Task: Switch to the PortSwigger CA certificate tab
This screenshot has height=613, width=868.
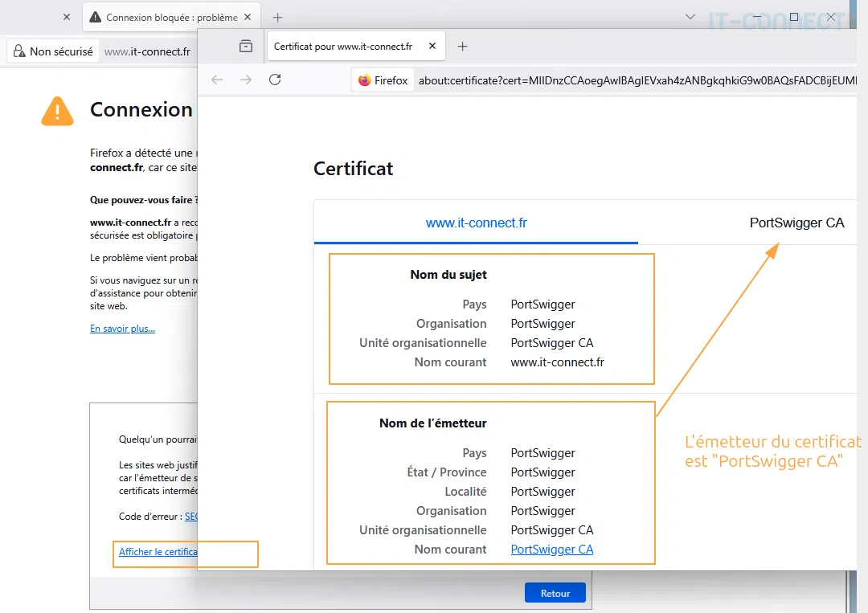Action: click(796, 223)
